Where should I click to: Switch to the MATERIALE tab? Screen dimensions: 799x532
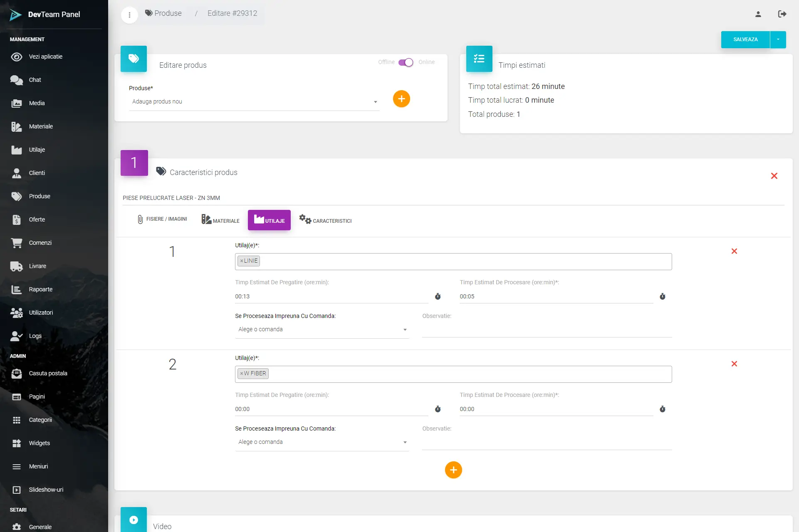[x=220, y=220]
